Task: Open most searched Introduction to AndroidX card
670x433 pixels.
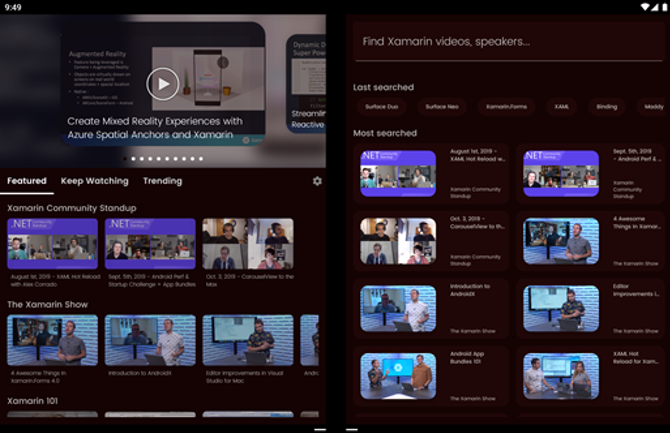Action: 431,309
